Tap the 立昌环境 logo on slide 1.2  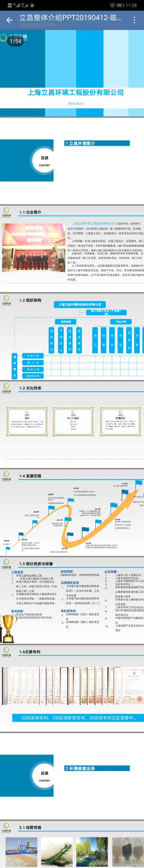6,300
